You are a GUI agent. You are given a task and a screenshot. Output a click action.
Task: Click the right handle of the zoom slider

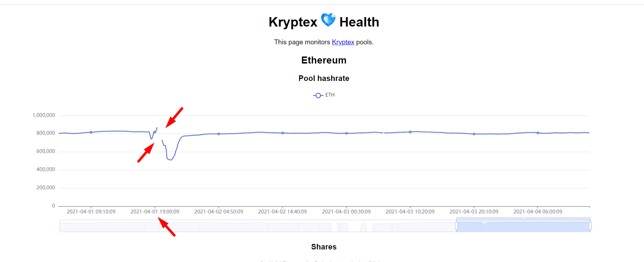pos(590,226)
